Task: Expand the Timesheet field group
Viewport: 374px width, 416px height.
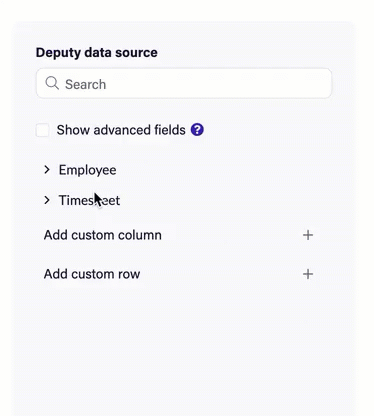Action: click(82, 200)
